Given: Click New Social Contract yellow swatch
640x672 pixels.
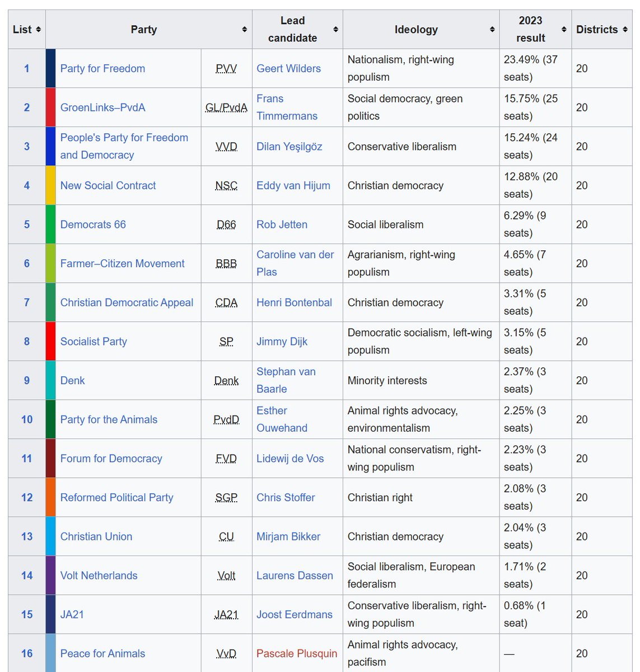Looking at the screenshot, I should point(50,185).
